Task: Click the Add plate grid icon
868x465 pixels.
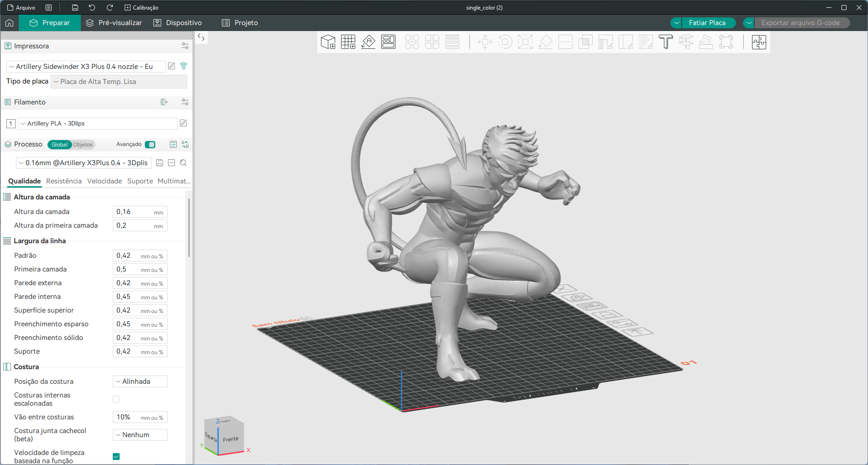Action: pos(348,42)
